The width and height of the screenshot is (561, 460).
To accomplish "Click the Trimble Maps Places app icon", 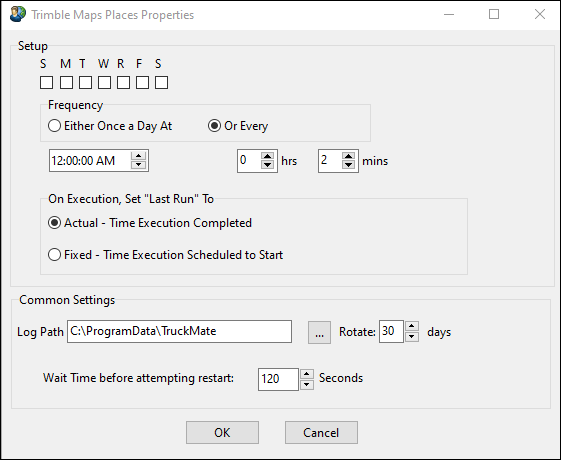I will [18, 14].
